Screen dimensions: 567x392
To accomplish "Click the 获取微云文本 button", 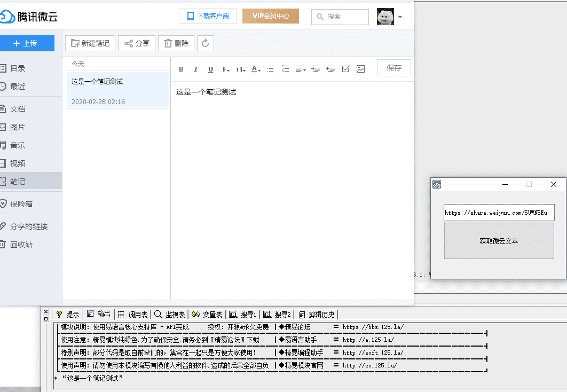I will pos(499,240).
